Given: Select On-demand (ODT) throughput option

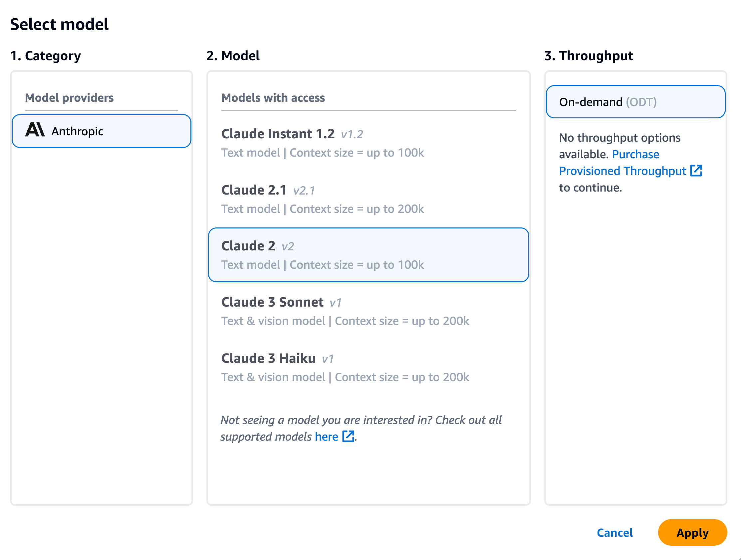Looking at the screenshot, I should [x=635, y=102].
